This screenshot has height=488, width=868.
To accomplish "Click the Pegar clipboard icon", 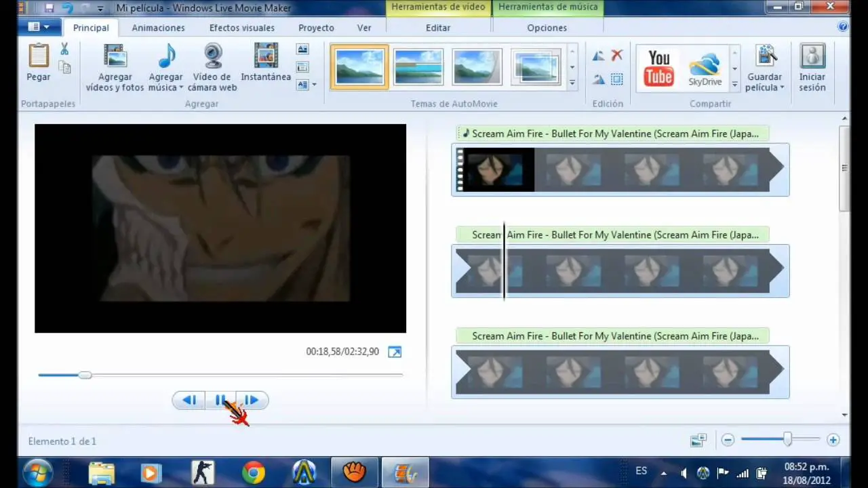I will coord(39,55).
